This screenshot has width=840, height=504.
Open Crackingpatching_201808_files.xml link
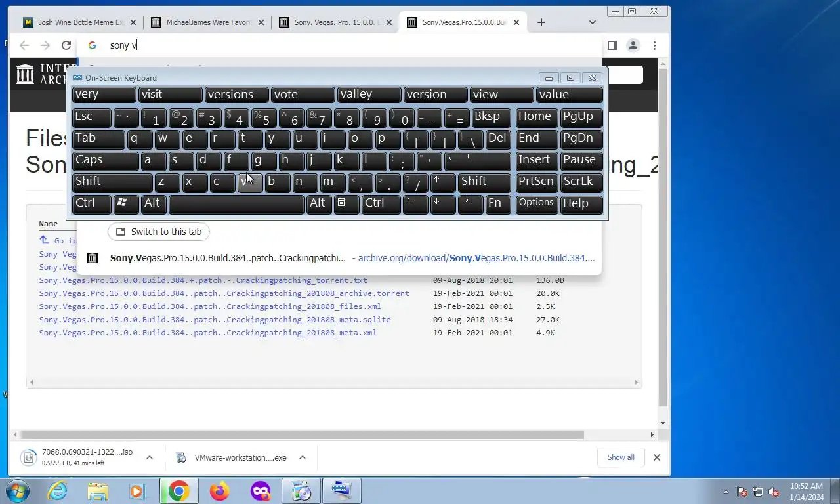210,306
